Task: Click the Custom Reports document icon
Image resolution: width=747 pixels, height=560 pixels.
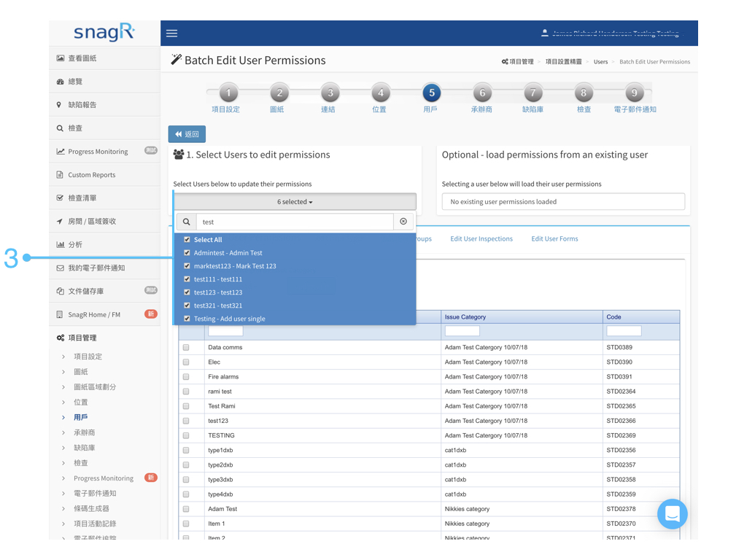Action: (x=60, y=175)
